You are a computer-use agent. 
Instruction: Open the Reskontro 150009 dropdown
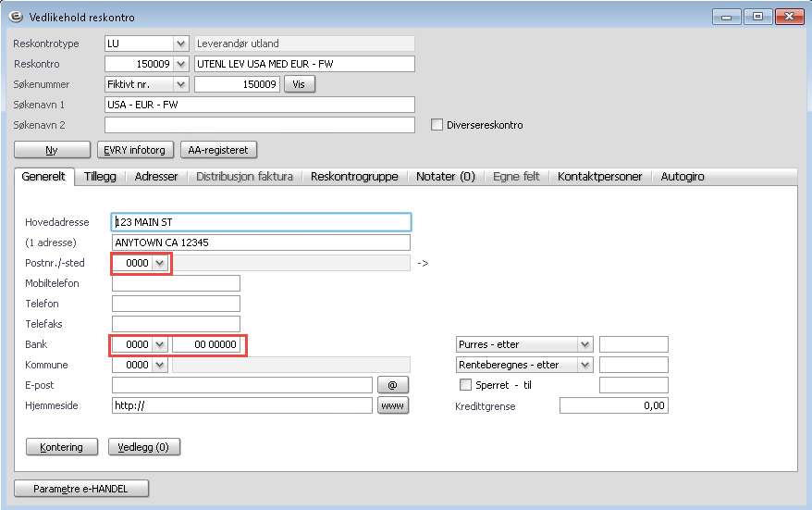(x=180, y=64)
